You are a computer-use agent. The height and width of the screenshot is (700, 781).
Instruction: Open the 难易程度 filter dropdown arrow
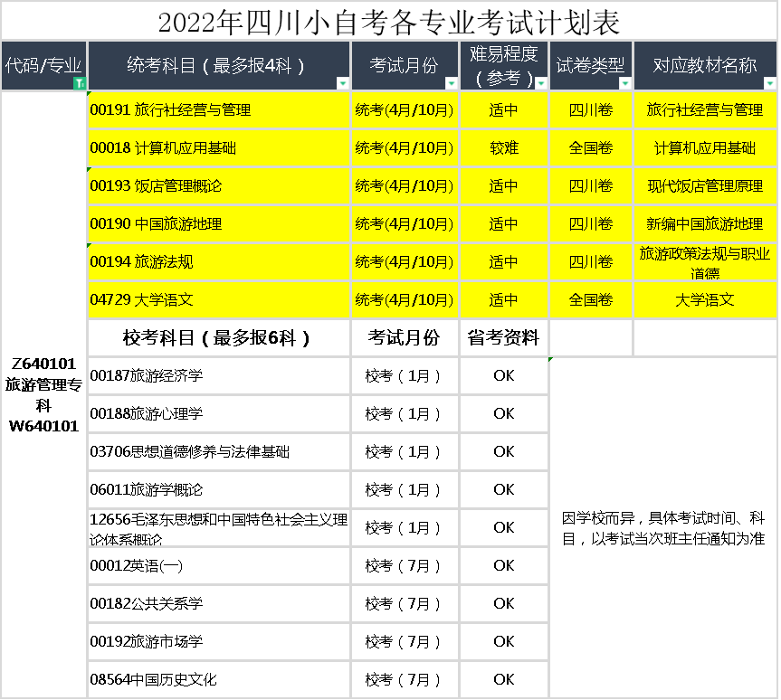[x=540, y=83]
